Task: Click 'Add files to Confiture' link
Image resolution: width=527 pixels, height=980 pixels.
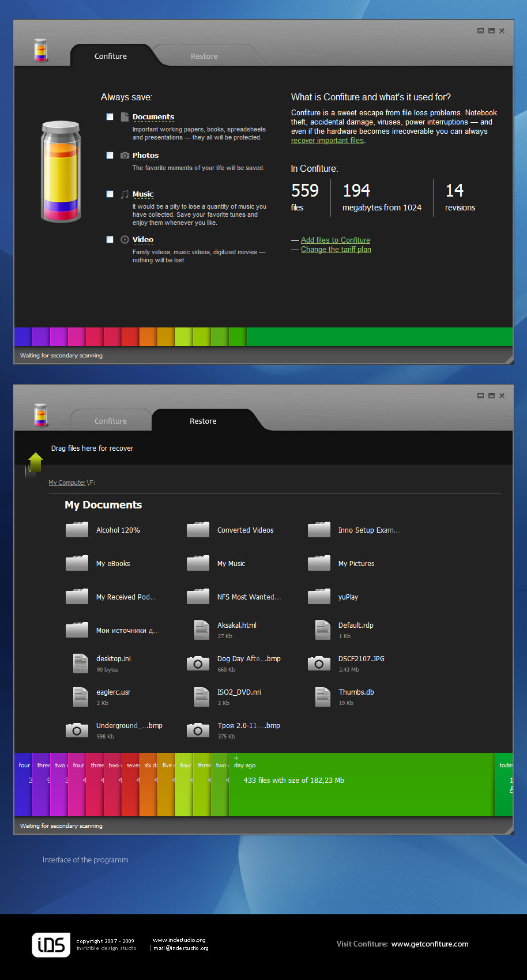Action: [x=336, y=240]
